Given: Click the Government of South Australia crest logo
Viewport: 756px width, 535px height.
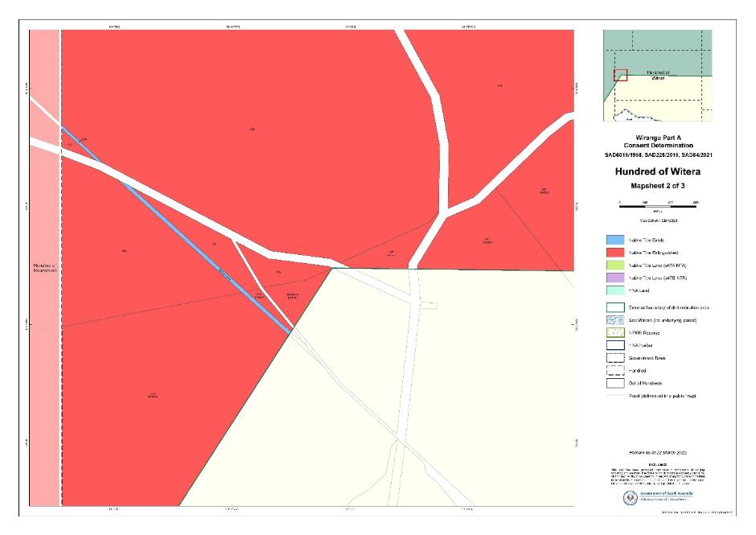Looking at the screenshot, I should pos(631,497).
